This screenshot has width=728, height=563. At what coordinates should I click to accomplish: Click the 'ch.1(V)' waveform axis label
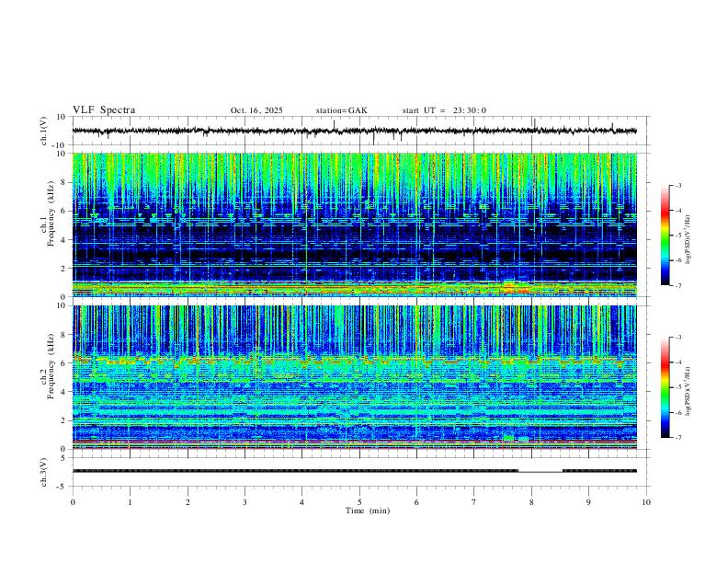click(44, 131)
